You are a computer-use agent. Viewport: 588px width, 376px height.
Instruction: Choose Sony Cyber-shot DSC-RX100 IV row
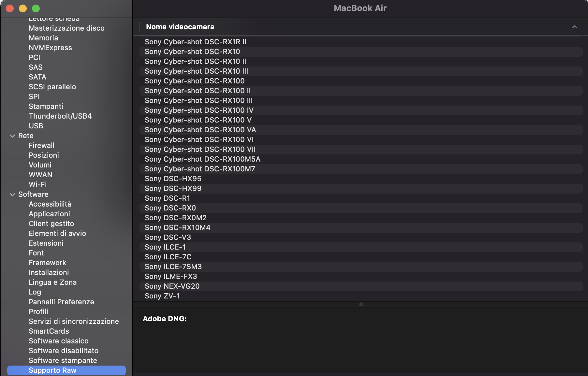361,110
